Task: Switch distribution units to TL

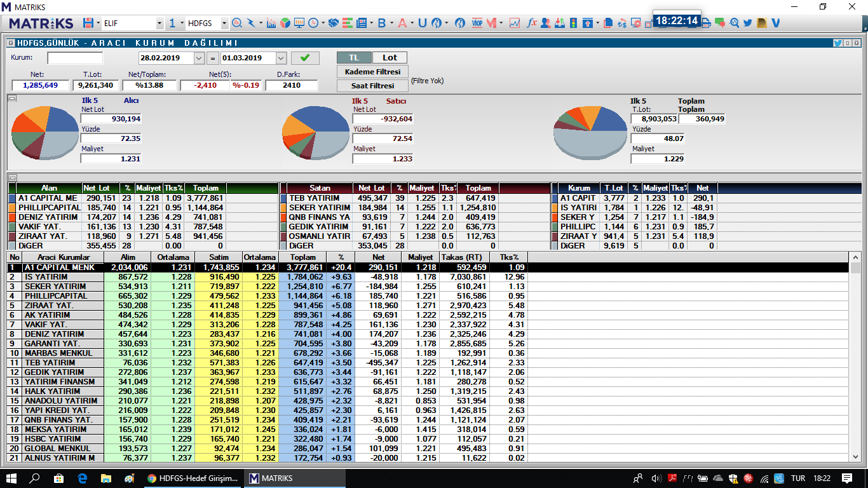Action: (x=354, y=57)
